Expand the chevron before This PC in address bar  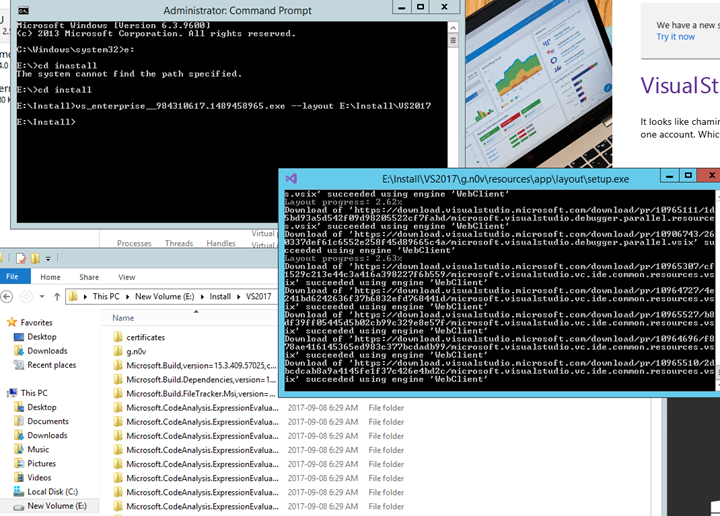85,297
